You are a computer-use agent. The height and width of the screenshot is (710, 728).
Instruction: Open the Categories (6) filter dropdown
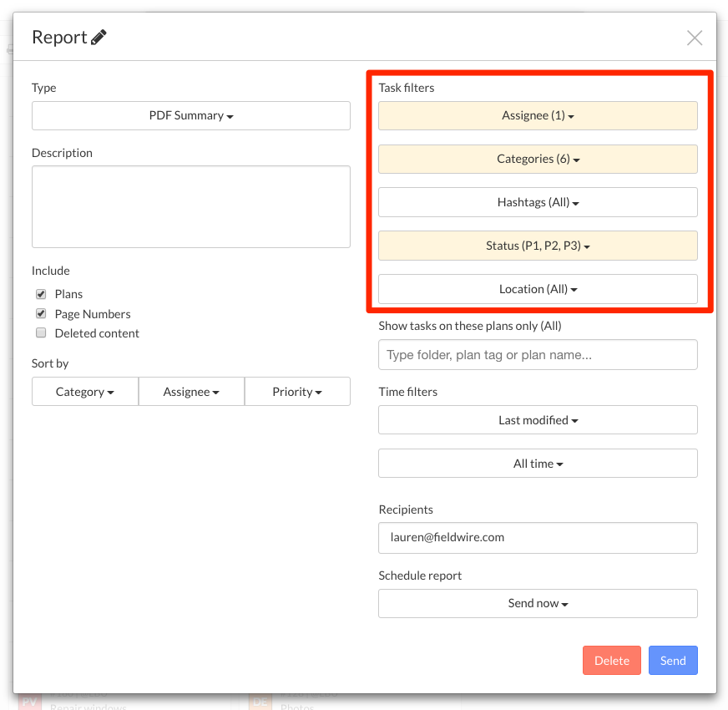(x=538, y=160)
